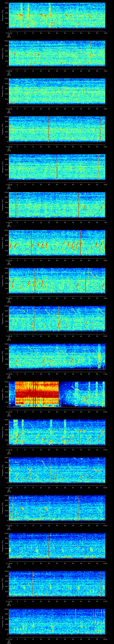Open the spectrogram panel starting at 13:07:00
114x644 pixels.
click(57, 243)
